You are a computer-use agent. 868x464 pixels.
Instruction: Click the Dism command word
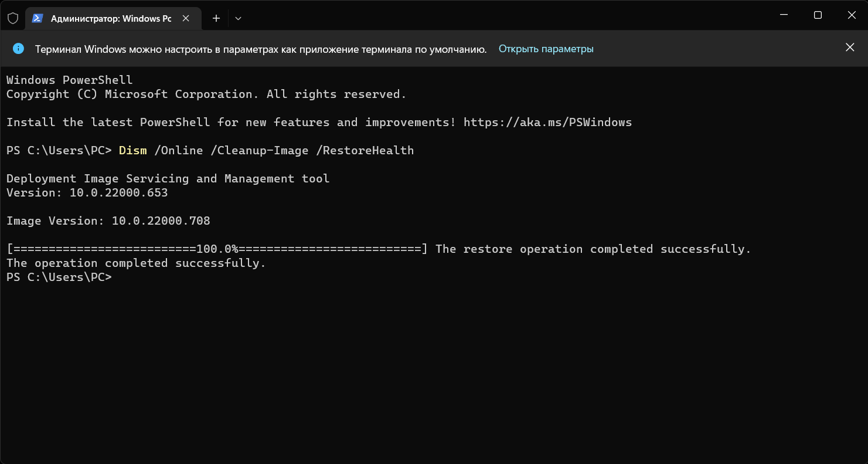pyautogui.click(x=133, y=151)
